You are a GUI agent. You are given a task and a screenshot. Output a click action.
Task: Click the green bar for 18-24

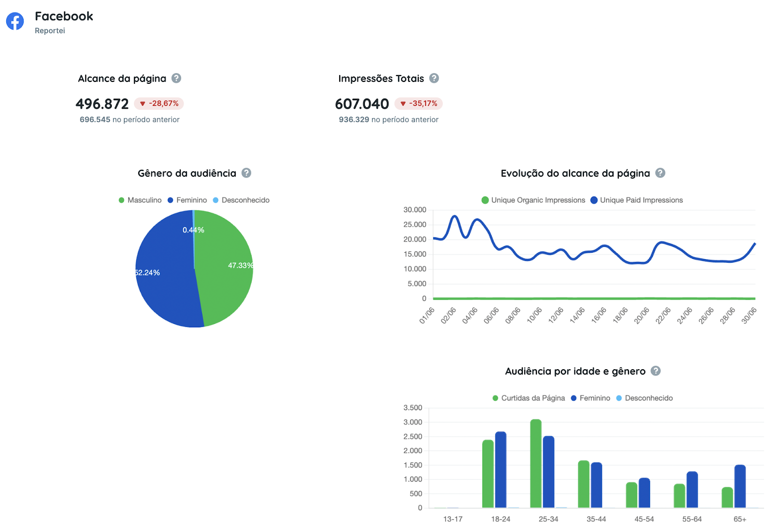[488, 474]
